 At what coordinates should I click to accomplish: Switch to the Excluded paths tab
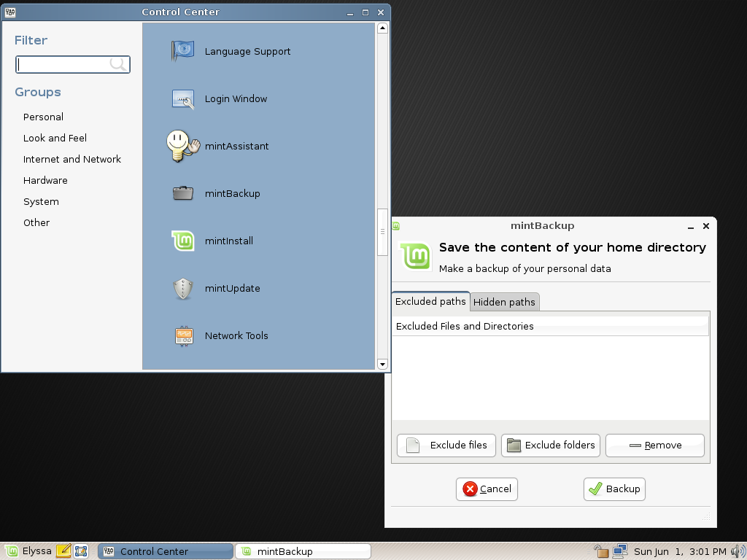click(430, 301)
